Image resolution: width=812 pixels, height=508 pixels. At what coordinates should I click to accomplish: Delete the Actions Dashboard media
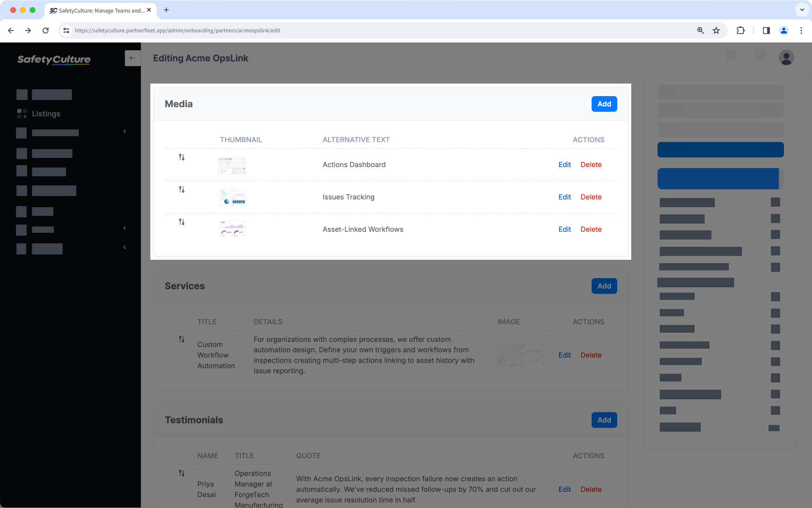tap(591, 165)
